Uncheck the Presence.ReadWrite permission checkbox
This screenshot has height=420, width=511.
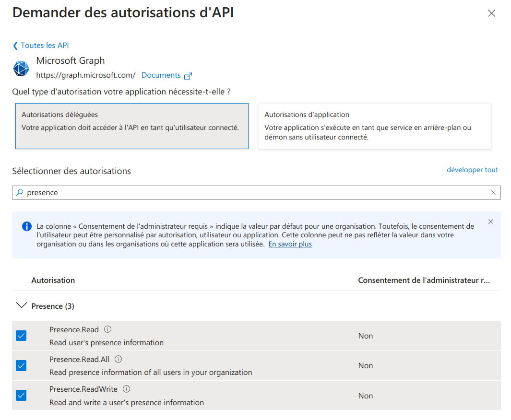coord(21,395)
